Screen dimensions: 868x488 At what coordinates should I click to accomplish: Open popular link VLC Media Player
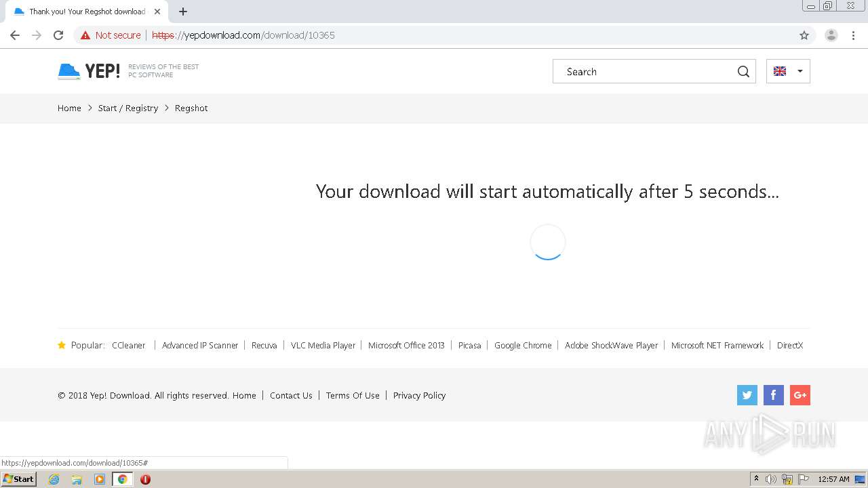tap(323, 345)
